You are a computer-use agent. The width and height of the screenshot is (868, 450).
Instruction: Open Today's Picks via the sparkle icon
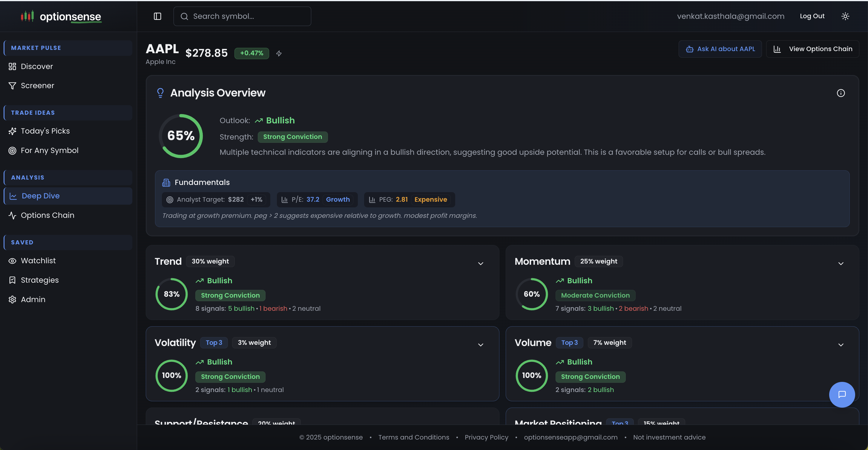click(x=13, y=131)
